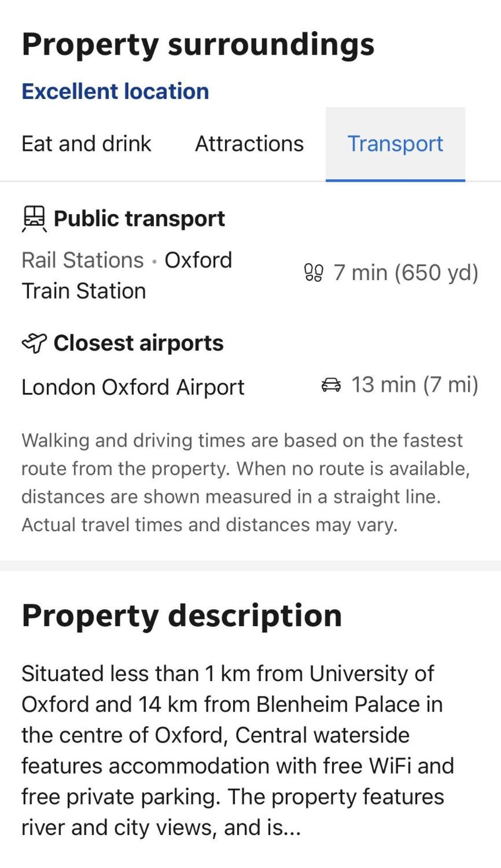This screenshot has height=868, width=501.
Task: Tap the London Oxford Airport entry
Action: click(133, 387)
